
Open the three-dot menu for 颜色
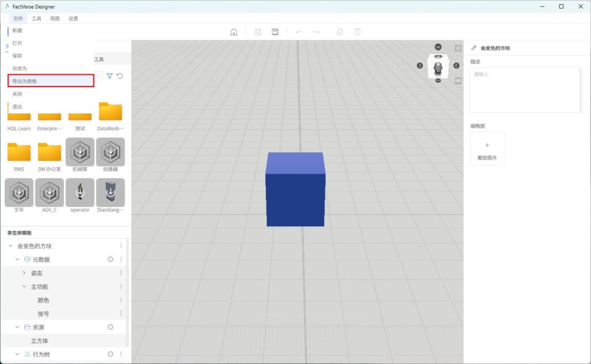click(x=121, y=300)
